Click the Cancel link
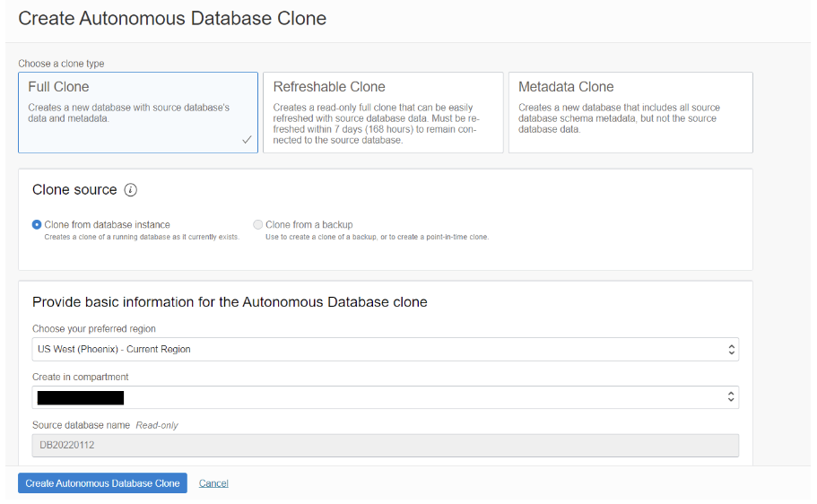817x504 pixels. pyautogui.click(x=213, y=483)
